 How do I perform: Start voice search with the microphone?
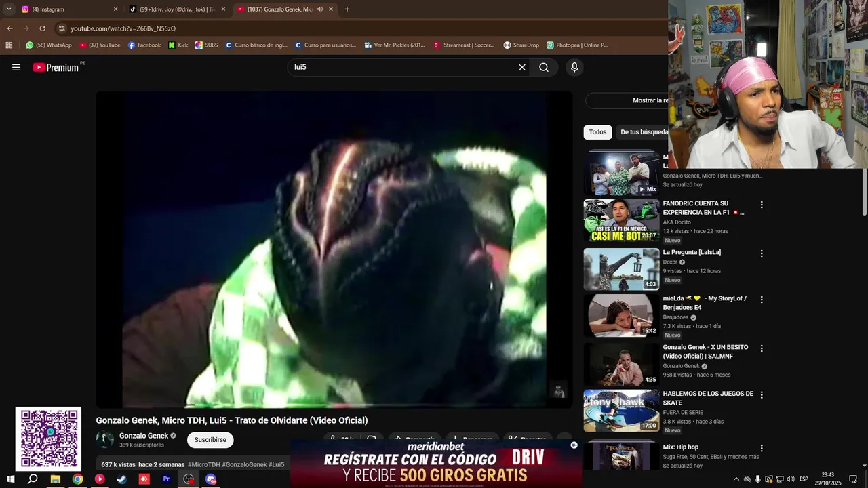[574, 67]
